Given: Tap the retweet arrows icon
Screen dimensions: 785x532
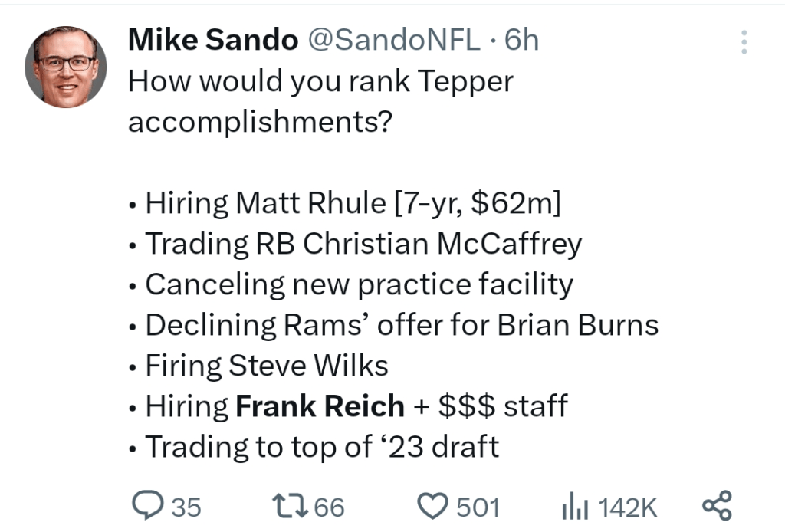Looking at the screenshot, I should [288, 506].
